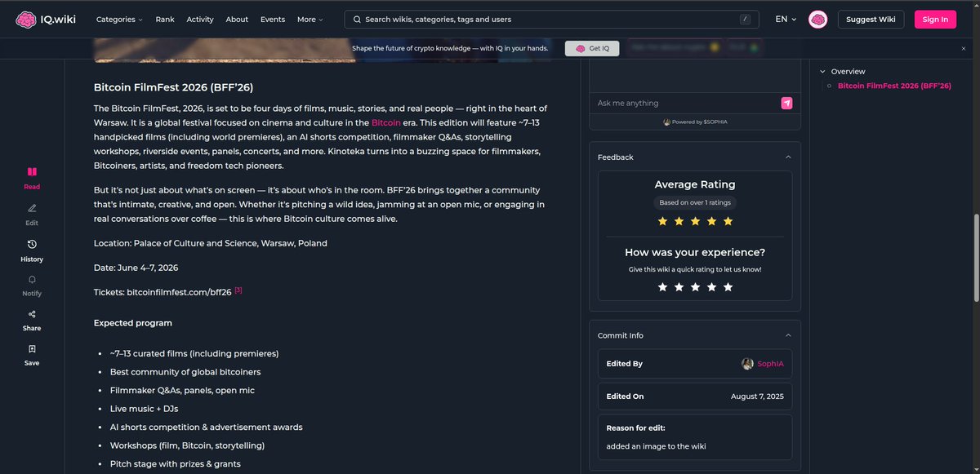Open the EN language selector
The height and width of the screenshot is (474, 980).
pyautogui.click(x=786, y=20)
